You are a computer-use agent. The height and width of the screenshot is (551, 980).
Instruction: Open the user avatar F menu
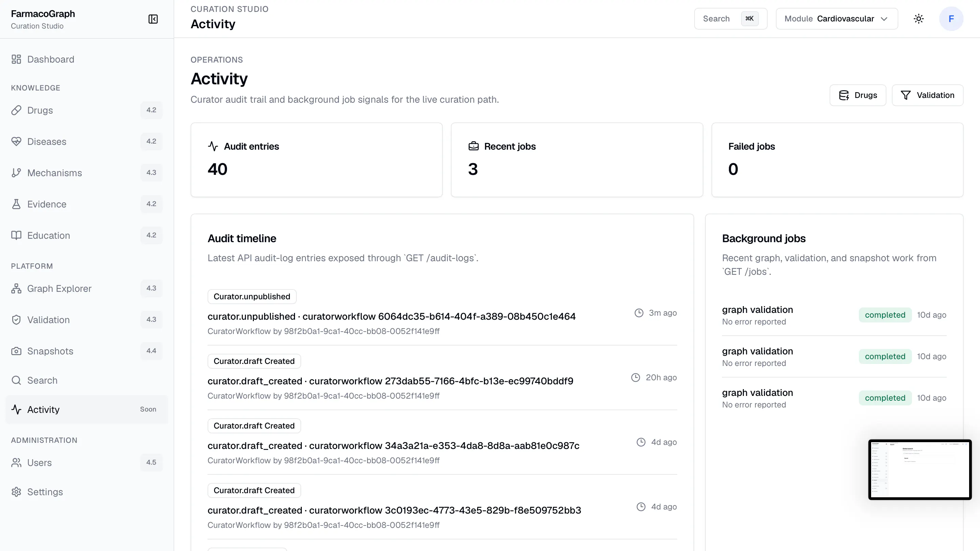click(x=951, y=19)
